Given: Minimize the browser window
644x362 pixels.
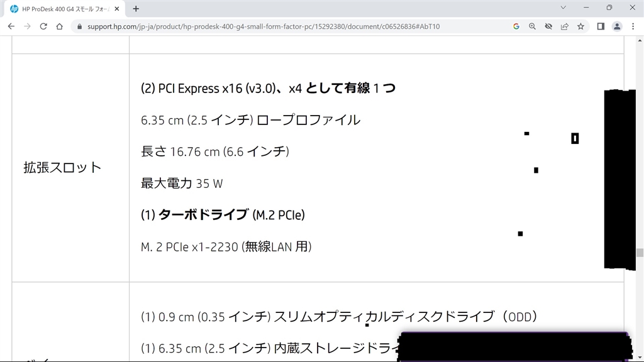Looking at the screenshot, I should point(586,8).
